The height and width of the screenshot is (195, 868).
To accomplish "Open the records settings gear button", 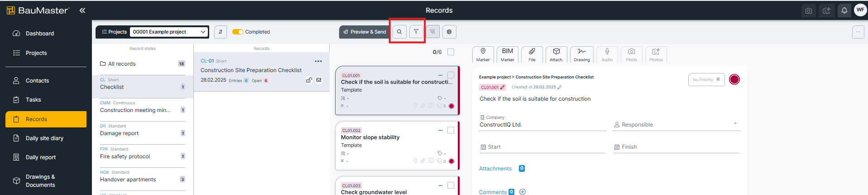I will (449, 32).
